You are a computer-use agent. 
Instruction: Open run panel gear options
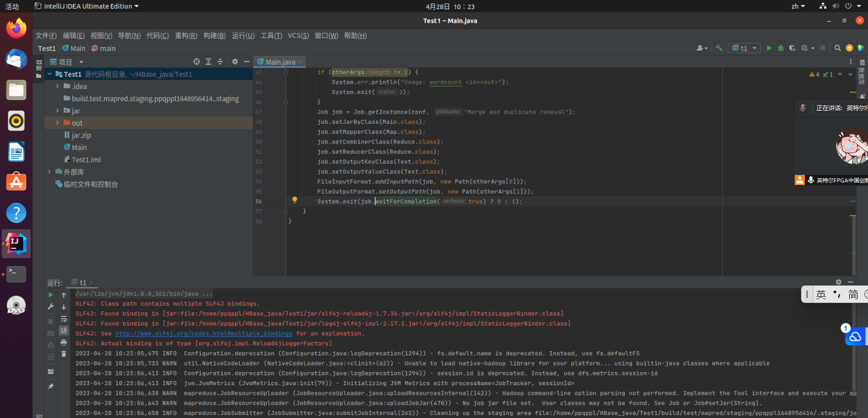839,282
